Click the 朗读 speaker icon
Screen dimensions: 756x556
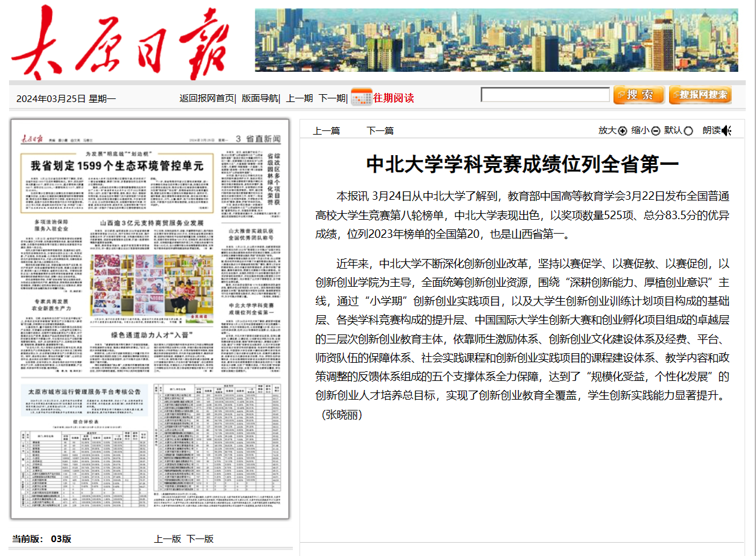point(726,130)
